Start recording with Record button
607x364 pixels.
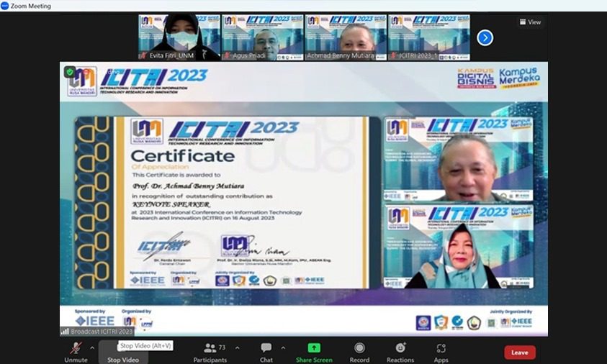pos(359,352)
